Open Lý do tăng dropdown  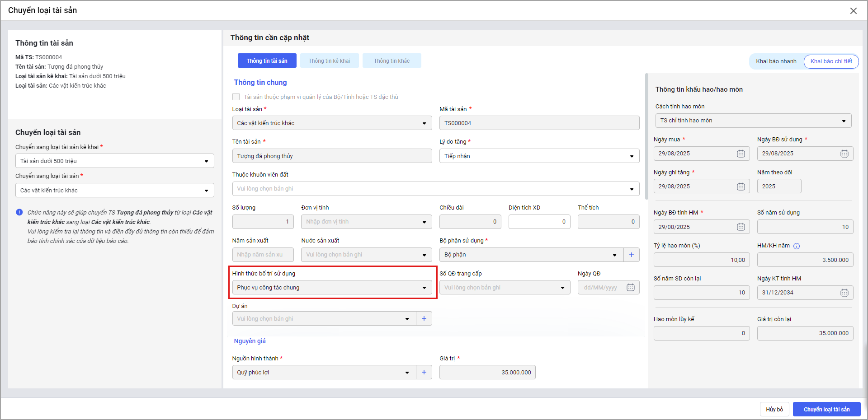(539, 156)
